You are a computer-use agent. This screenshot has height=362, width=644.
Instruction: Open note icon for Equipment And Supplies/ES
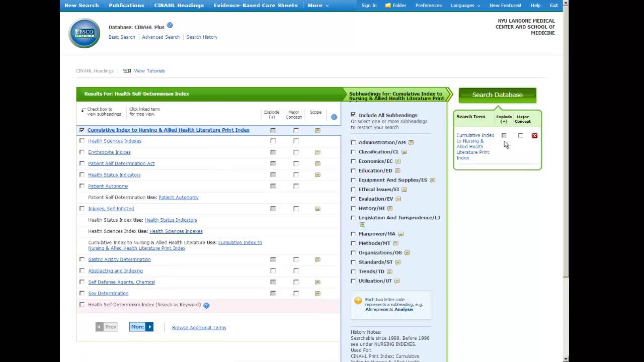pyautogui.click(x=433, y=180)
